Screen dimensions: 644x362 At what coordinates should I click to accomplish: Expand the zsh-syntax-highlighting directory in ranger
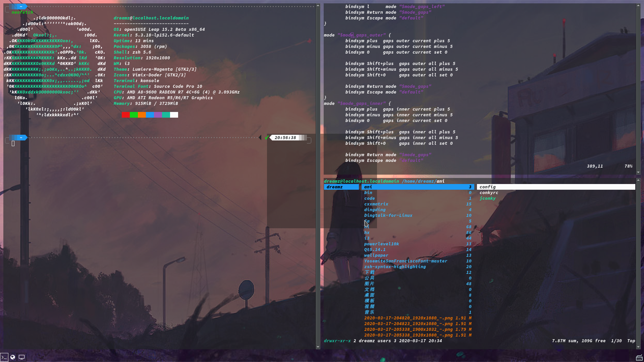(x=395, y=266)
